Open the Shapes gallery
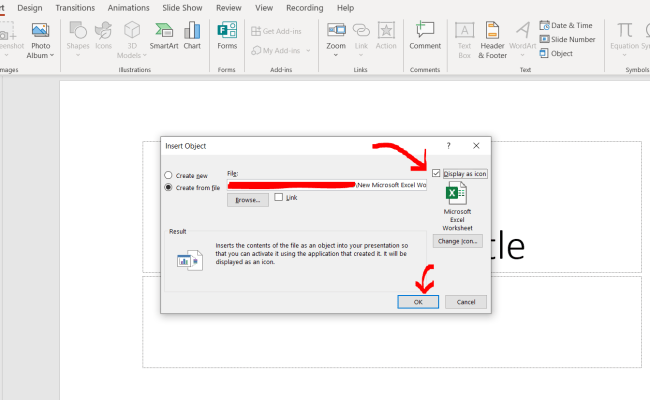 tap(78, 41)
